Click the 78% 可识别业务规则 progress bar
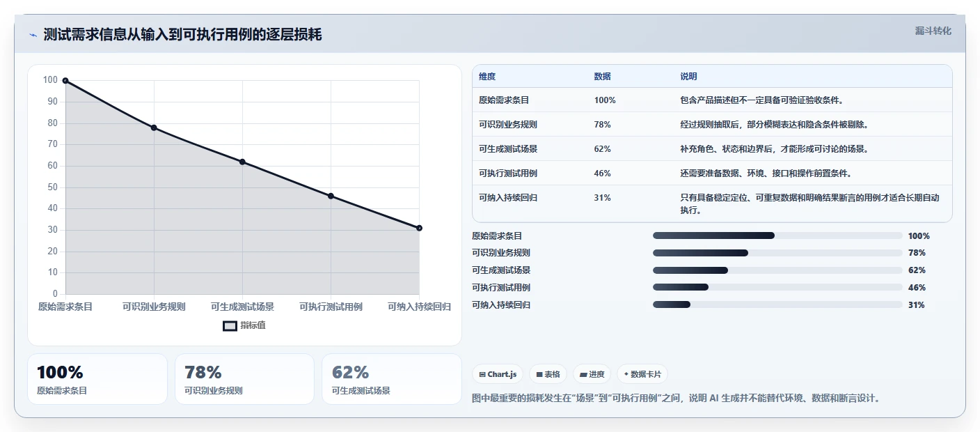Viewport: 980px width, 432px height. point(777,253)
